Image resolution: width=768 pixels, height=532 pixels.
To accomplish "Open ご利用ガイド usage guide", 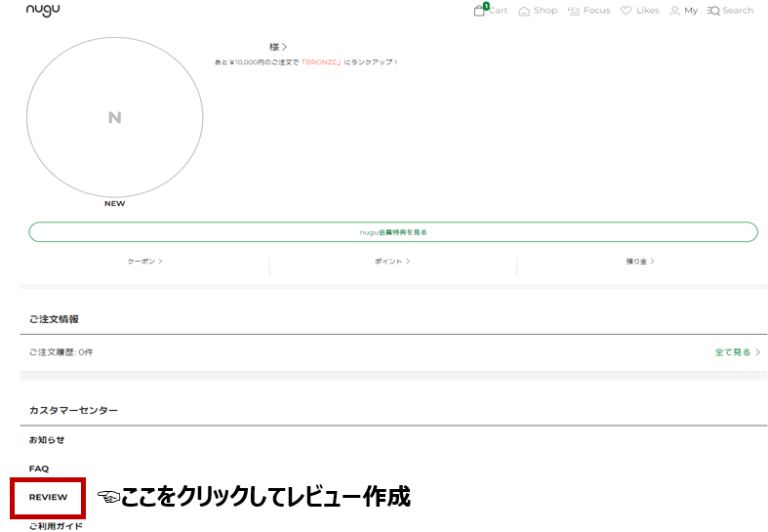I will [x=56, y=526].
